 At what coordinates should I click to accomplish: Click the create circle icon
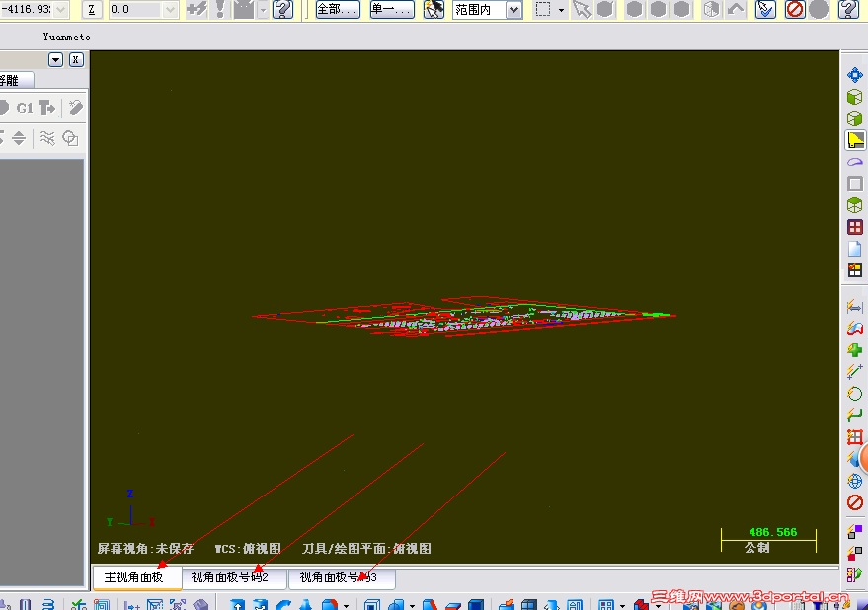[x=855, y=394]
